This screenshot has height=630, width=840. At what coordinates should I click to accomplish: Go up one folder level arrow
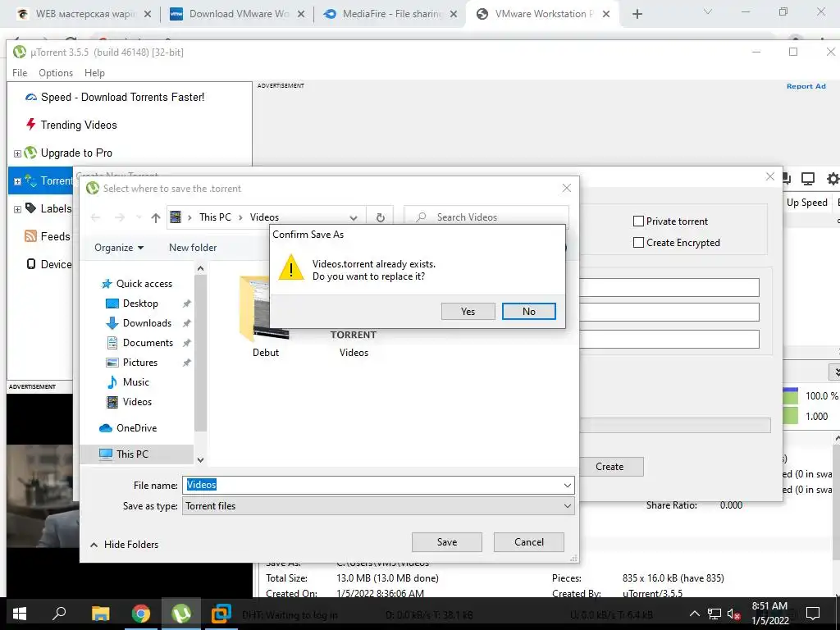click(155, 217)
